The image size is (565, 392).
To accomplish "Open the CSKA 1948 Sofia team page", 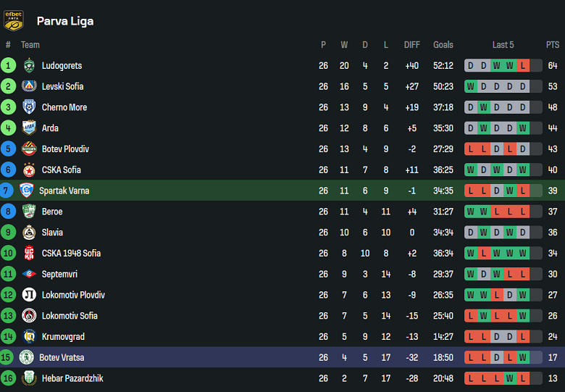I will pos(71,254).
